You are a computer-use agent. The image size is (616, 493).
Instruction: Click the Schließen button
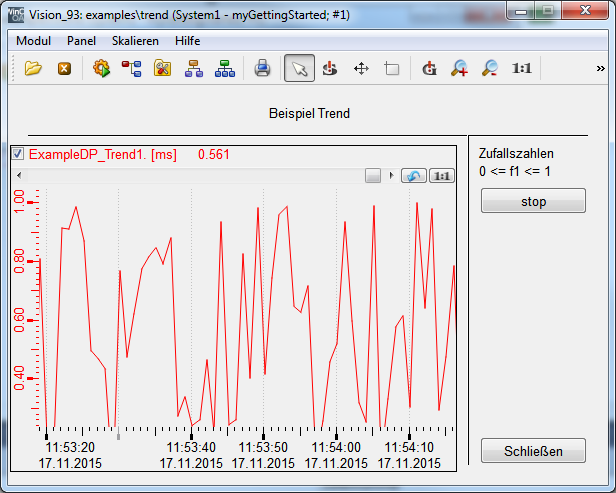point(532,451)
